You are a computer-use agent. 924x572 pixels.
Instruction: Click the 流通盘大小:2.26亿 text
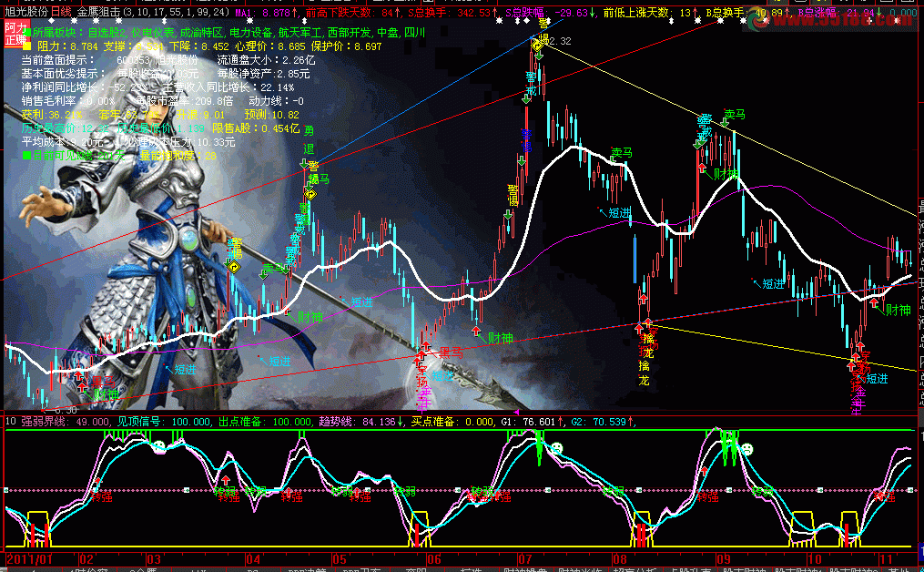pos(266,60)
